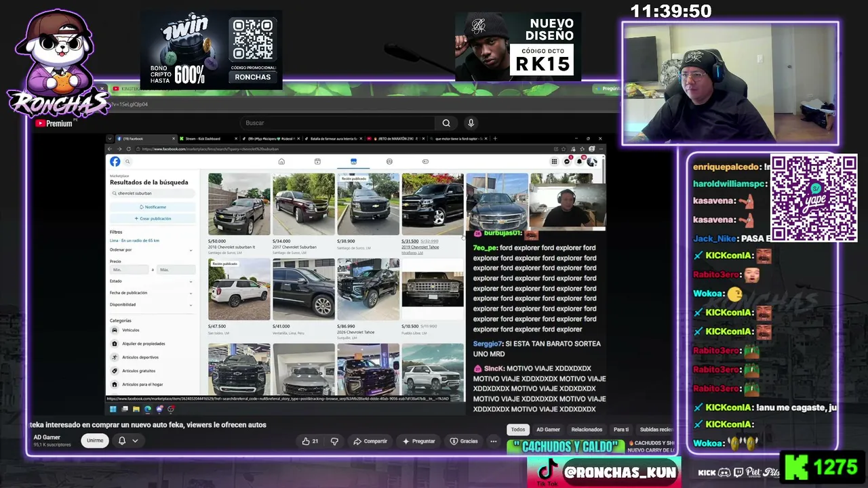Select the Todos chip filter
Viewport: 868px width, 488px height.
(518, 430)
